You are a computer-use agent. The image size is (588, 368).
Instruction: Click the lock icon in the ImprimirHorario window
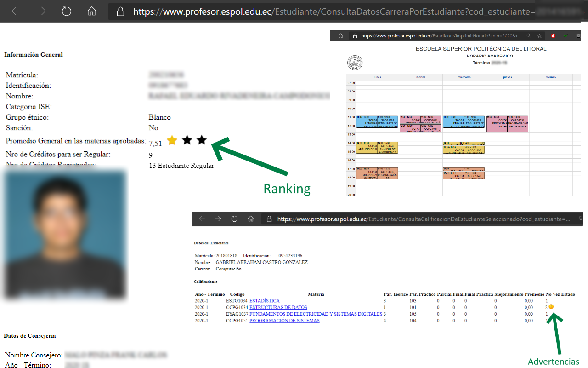point(355,35)
